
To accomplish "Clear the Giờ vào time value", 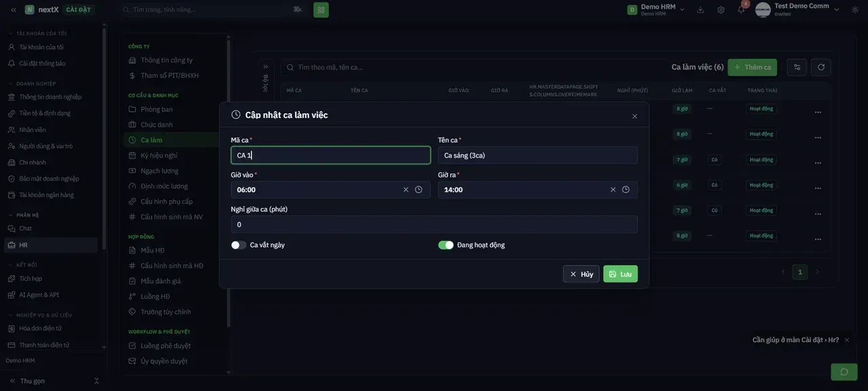I will tap(406, 190).
